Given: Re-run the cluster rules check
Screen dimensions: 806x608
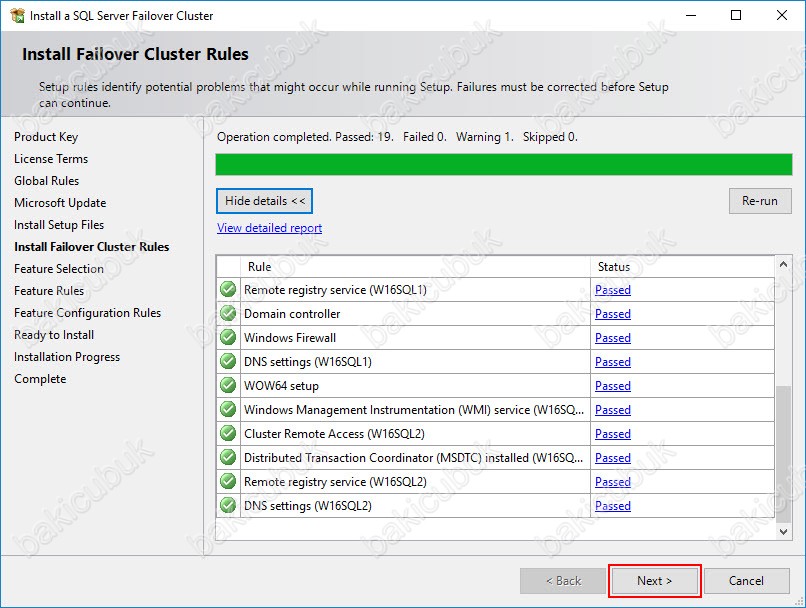Looking at the screenshot, I should [x=760, y=201].
